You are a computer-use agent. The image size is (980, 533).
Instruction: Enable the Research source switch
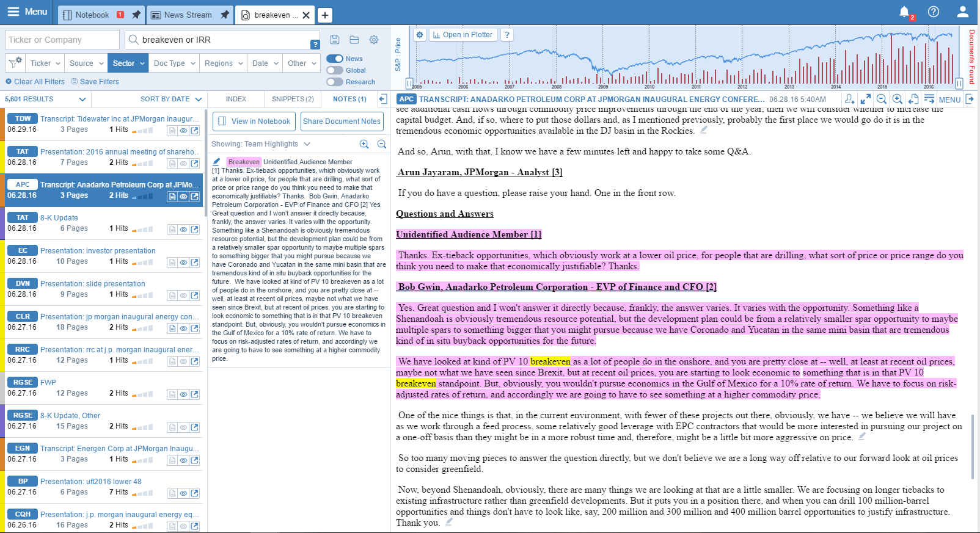click(x=335, y=82)
